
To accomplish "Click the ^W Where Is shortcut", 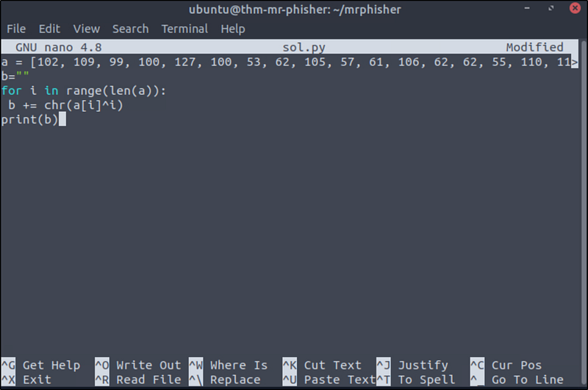I will click(228, 365).
